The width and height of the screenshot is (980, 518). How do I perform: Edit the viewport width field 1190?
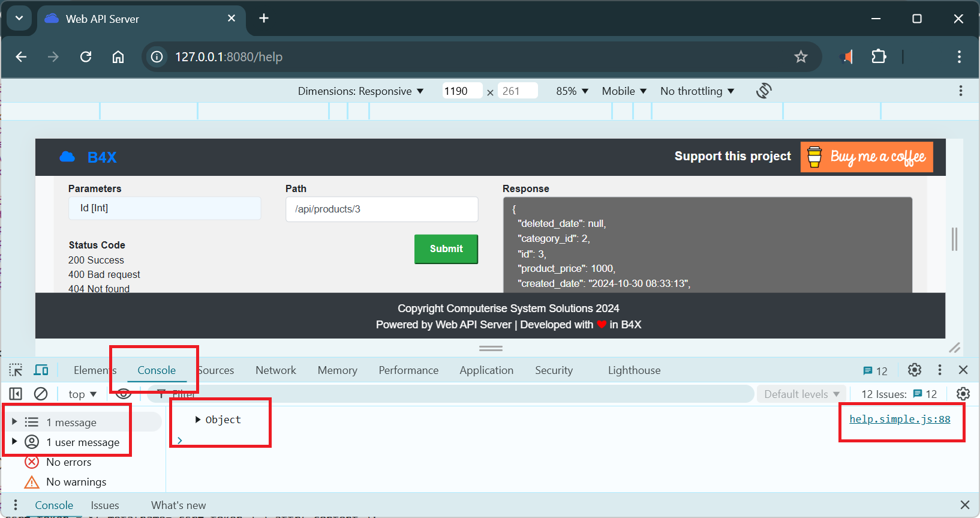[x=462, y=91]
